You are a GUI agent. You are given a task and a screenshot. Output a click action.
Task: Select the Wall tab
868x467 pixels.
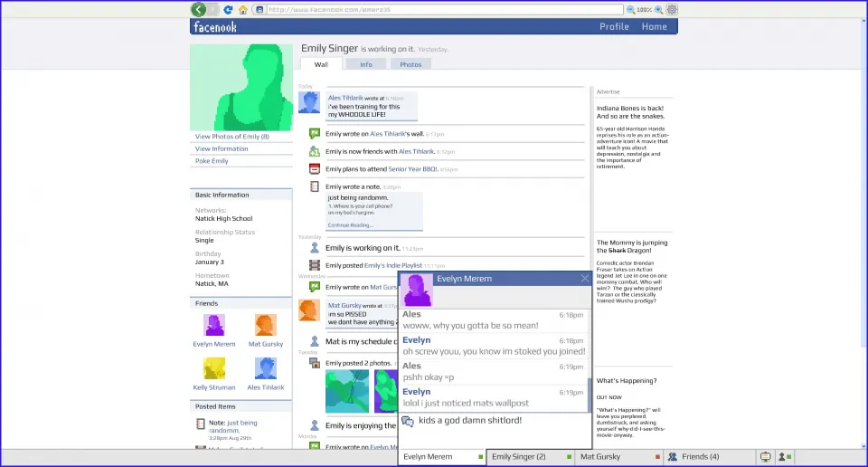pyautogui.click(x=321, y=64)
